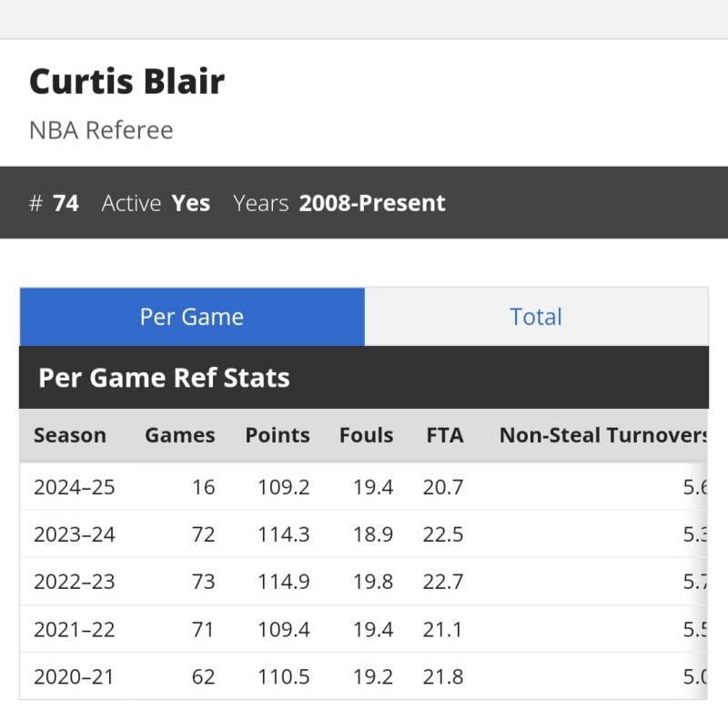Select the 2024–25 season row label

(x=75, y=487)
